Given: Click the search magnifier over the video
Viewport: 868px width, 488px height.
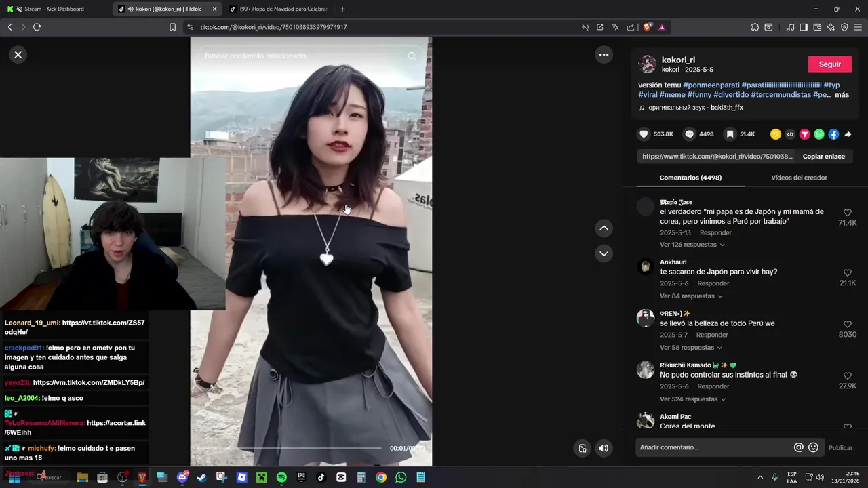Looking at the screenshot, I should click(412, 56).
